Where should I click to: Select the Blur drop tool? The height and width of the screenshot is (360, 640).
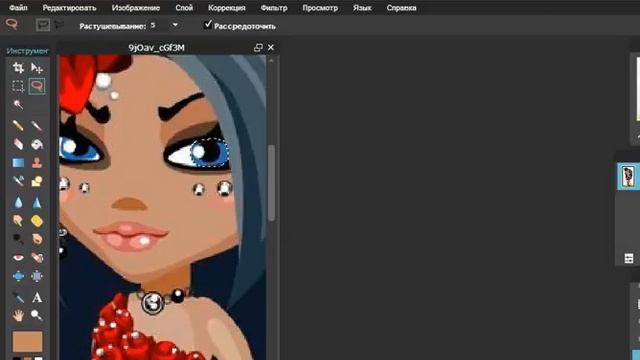pos(18,202)
